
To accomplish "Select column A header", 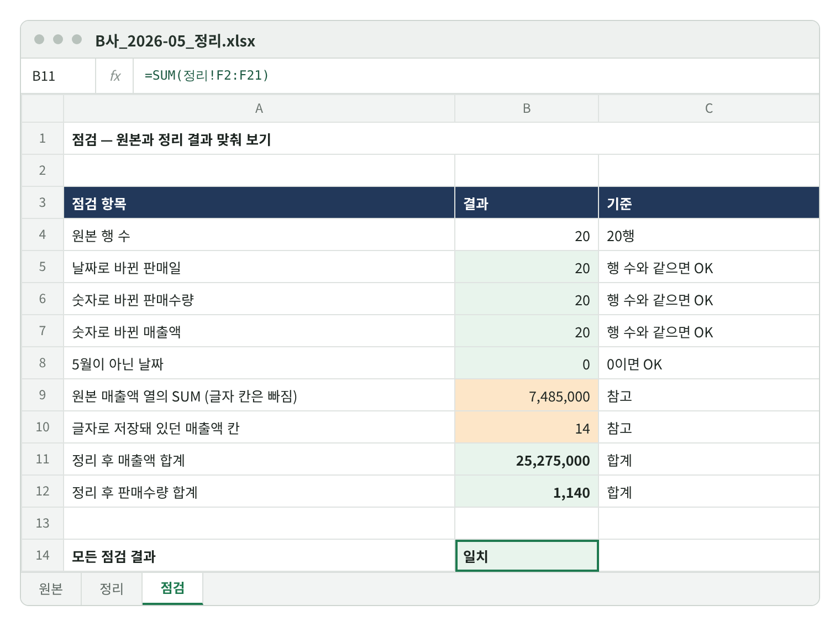I will coord(259,108).
